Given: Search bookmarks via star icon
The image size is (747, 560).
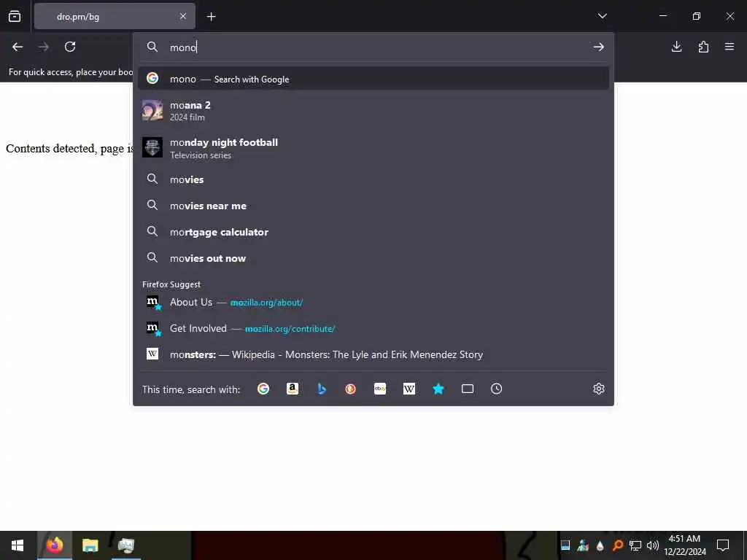Looking at the screenshot, I should click(438, 389).
